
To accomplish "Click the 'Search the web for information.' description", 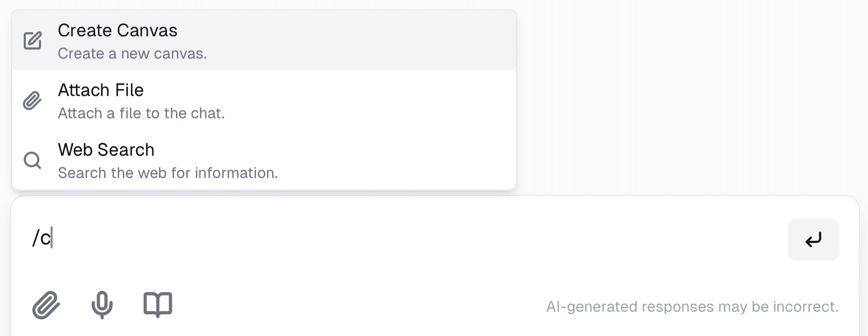I will (168, 173).
